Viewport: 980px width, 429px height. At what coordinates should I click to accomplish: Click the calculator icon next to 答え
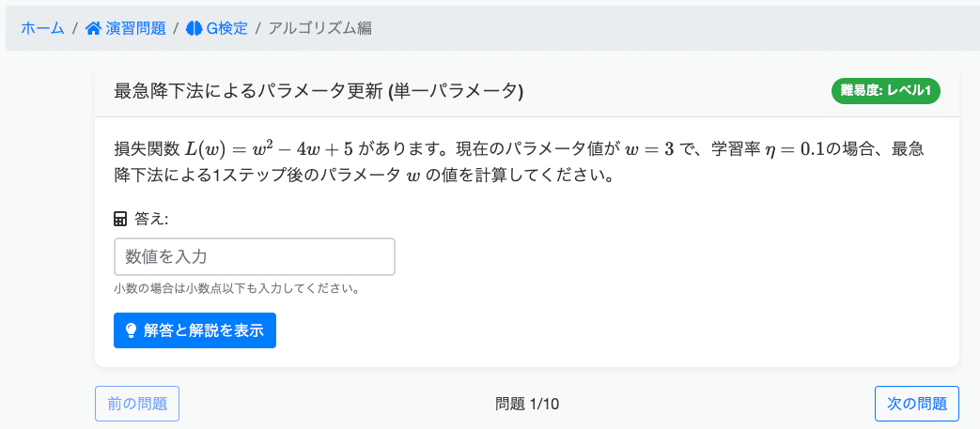(120, 219)
